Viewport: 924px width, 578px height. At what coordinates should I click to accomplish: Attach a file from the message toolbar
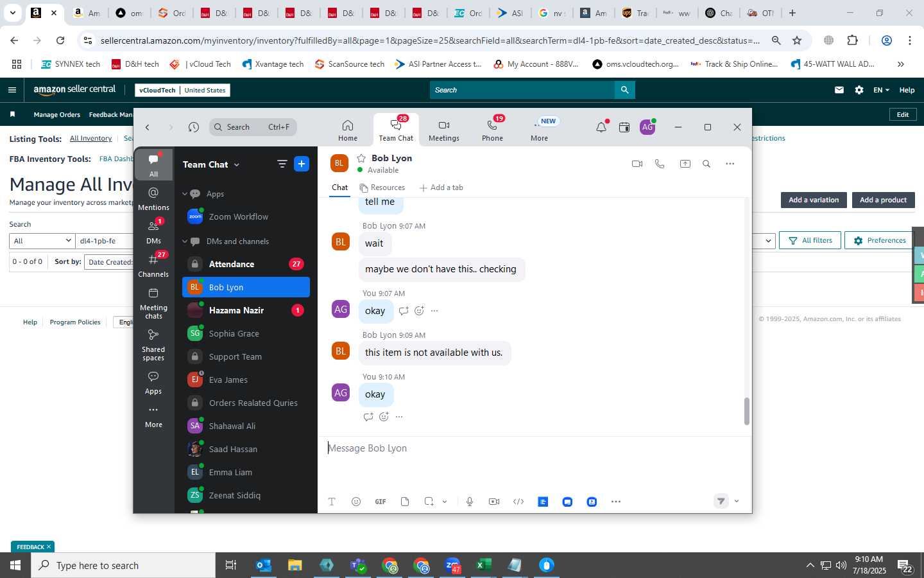(x=405, y=502)
